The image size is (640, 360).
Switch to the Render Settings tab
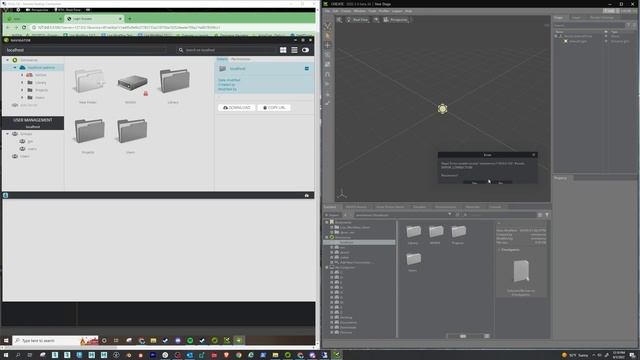[602, 18]
